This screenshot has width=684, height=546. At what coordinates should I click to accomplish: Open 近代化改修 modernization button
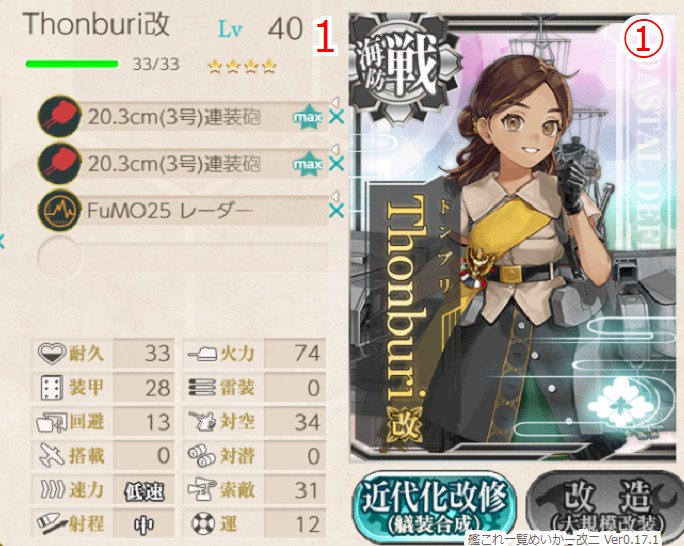point(435,508)
